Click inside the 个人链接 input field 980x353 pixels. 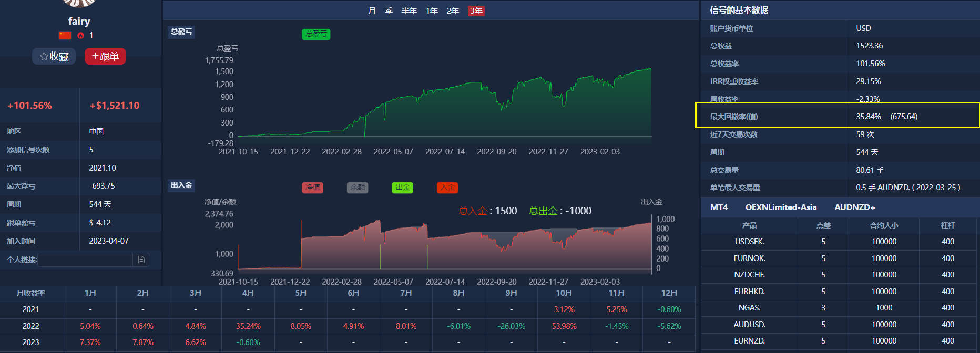click(x=85, y=259)
